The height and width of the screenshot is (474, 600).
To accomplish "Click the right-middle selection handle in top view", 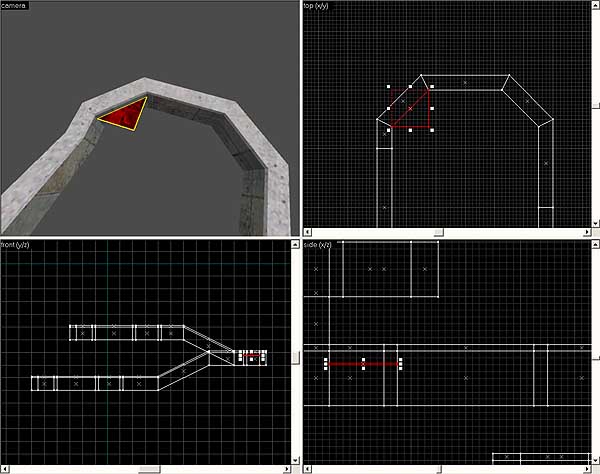I will point(432,108).
